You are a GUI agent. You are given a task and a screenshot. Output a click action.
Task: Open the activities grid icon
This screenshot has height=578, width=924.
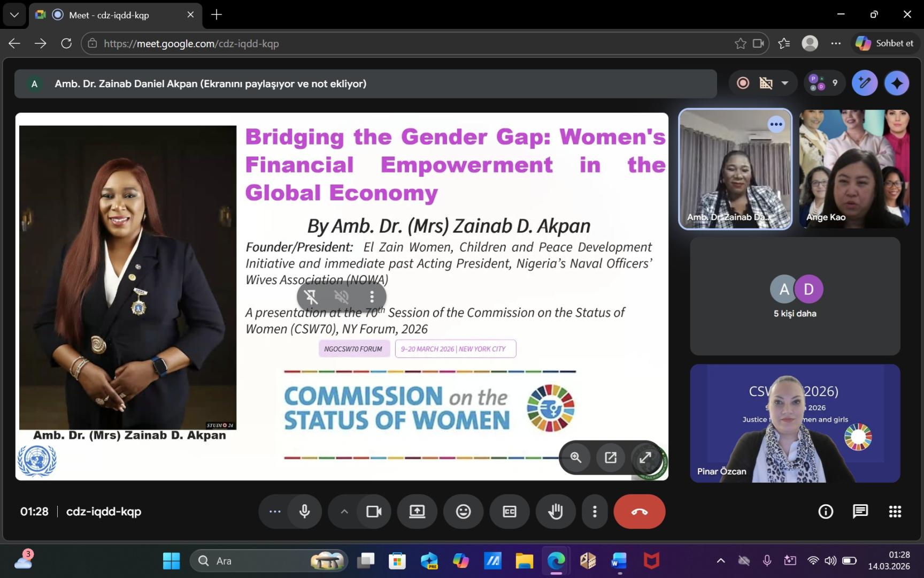[895, 512]
